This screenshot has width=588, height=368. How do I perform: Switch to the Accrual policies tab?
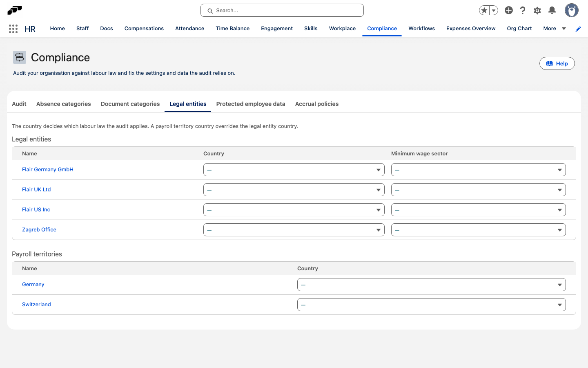(x=317, y=104)
